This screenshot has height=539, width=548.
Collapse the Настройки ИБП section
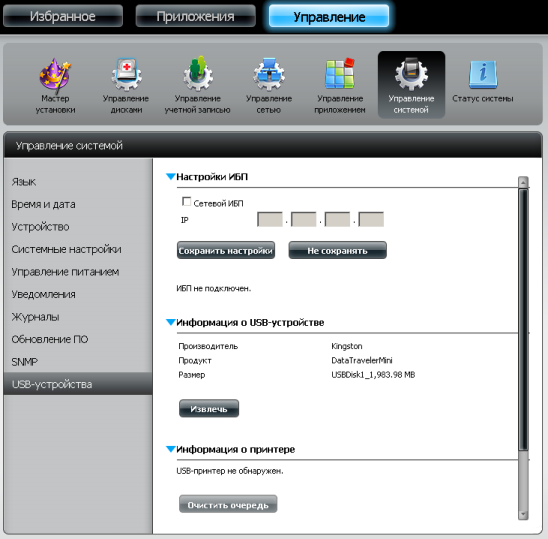[171, 177]
